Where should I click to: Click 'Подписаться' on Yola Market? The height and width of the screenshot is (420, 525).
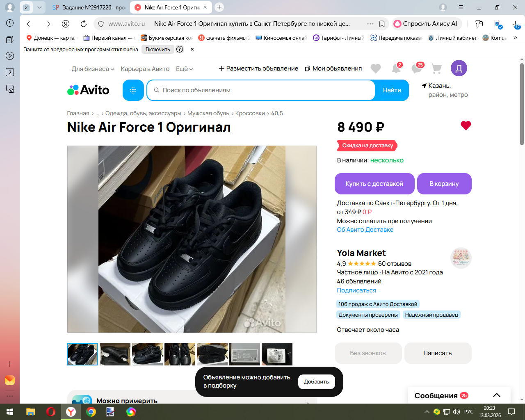coord(356,290)
